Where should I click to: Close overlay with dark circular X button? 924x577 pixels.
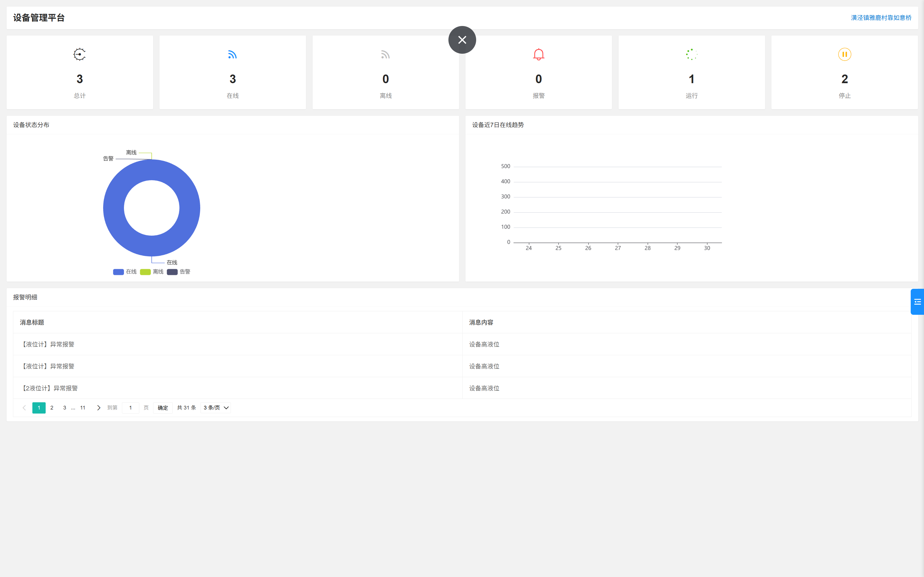[462, 40]
